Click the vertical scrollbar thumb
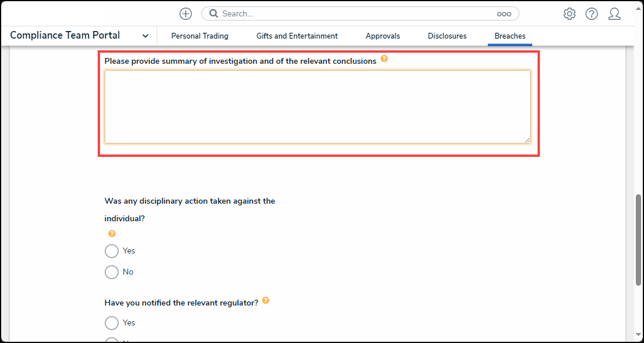644x343 pixels. [638, 240]
